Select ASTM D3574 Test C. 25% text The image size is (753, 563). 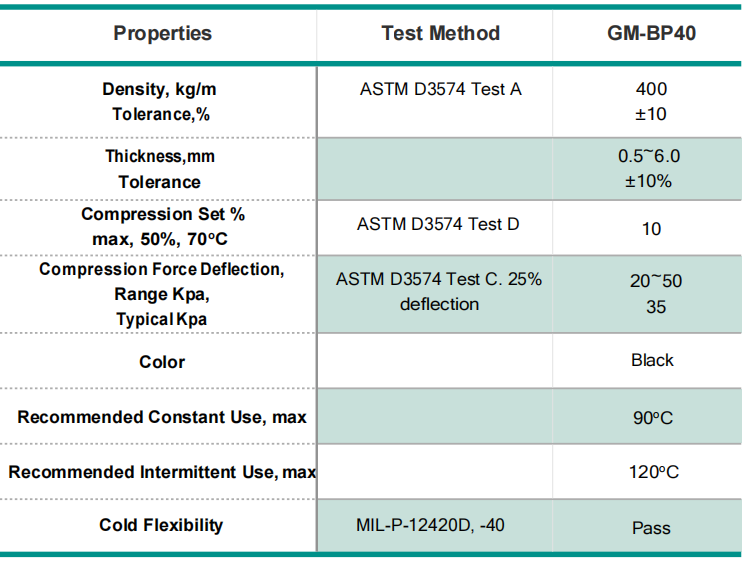(439, 279)
